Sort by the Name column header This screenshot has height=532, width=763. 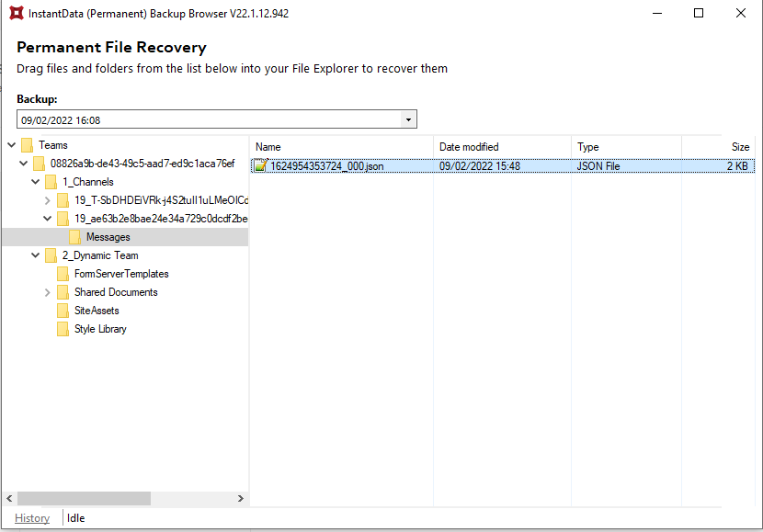pos(341,147)
